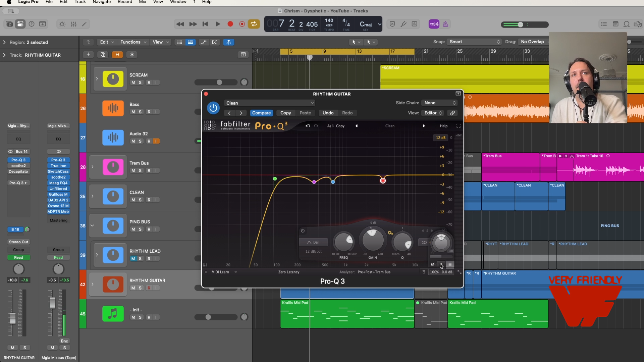The width and height of the screenshot is (644, 362).
Task: Expand the Trem Bus track stack
Action: coord(93,167)
